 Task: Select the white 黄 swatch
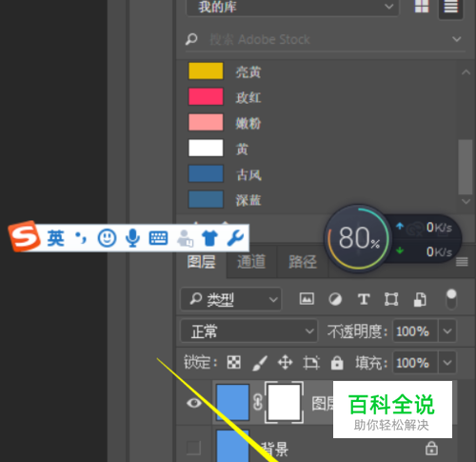206,148
